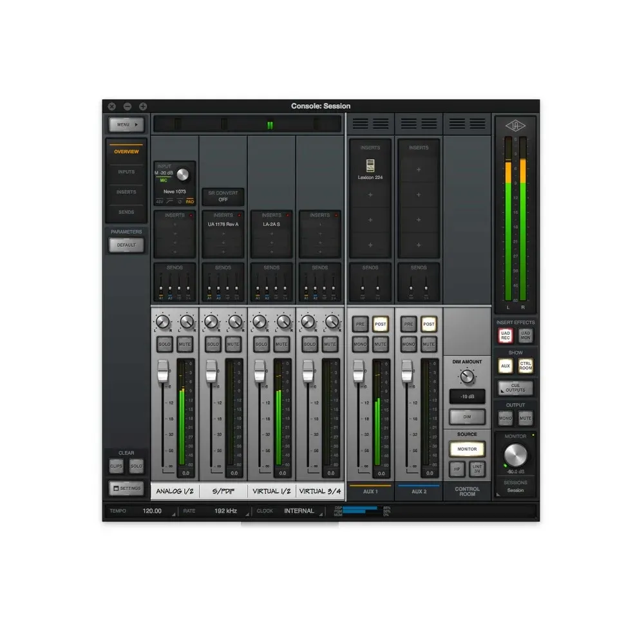The width and height of the screenshot is (644, 644).
Task: Click the DEFAULT parameters button
Action: click(x=126, y=245)
